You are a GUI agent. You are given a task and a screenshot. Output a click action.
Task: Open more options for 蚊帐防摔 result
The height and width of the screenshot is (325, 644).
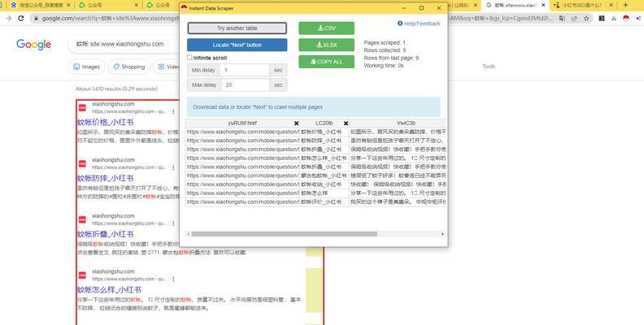[173, 167]
